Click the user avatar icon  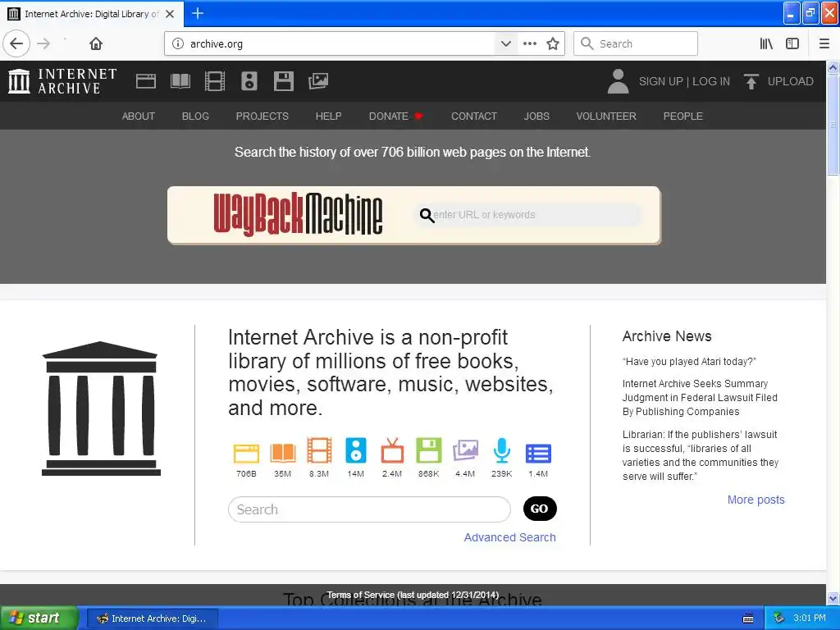(x=618, y=81)
